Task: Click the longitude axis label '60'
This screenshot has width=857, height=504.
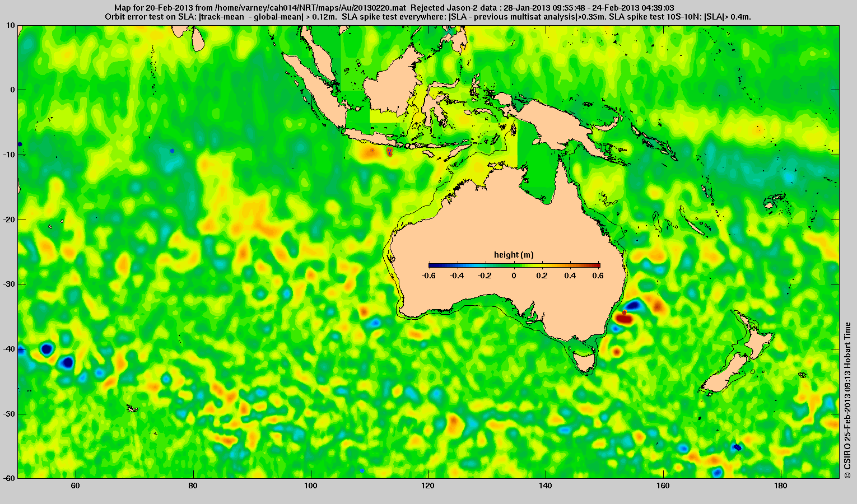Action: [75, 486]
